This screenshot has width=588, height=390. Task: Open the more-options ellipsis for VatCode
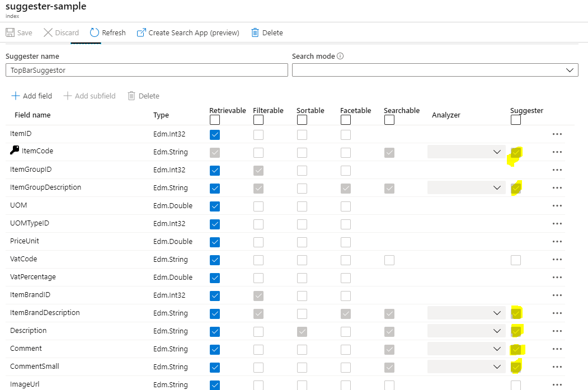557,259
